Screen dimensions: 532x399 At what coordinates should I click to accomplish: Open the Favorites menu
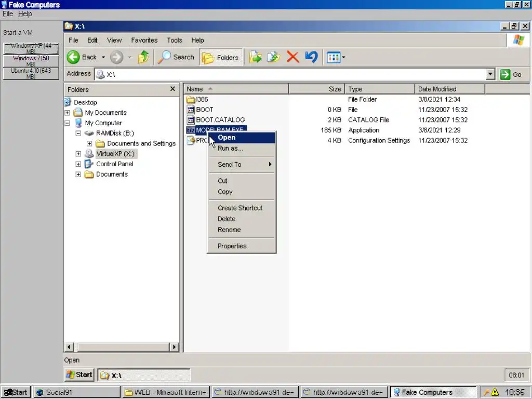(144, 40)
